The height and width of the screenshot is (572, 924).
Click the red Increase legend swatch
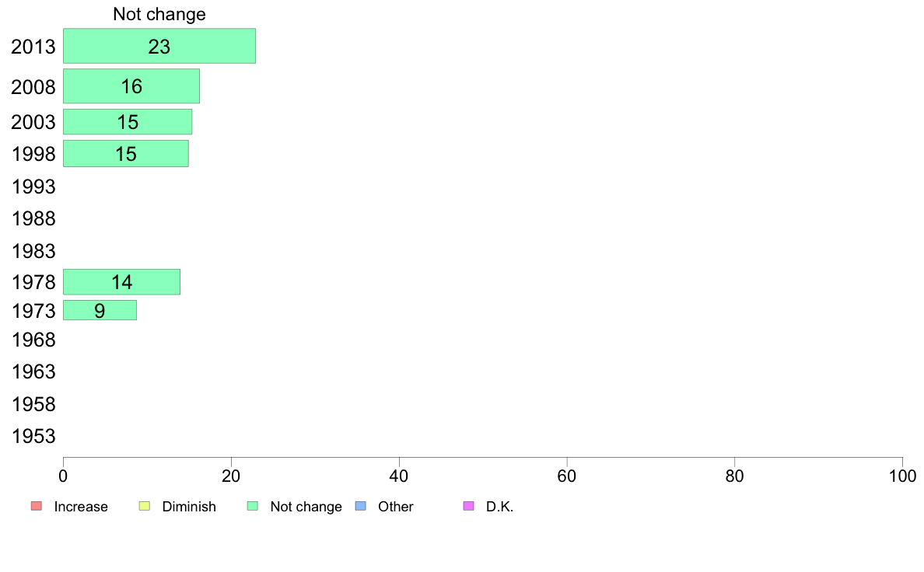pyautogui.click(x=37, y=506)
